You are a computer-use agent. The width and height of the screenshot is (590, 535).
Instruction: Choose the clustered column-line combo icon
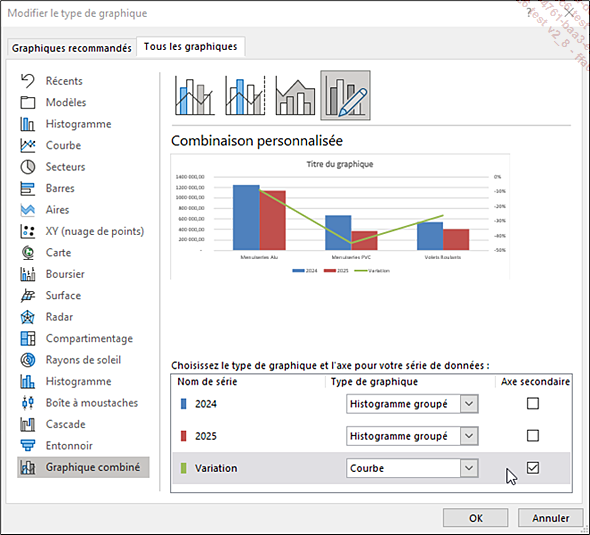click(194, 96)
